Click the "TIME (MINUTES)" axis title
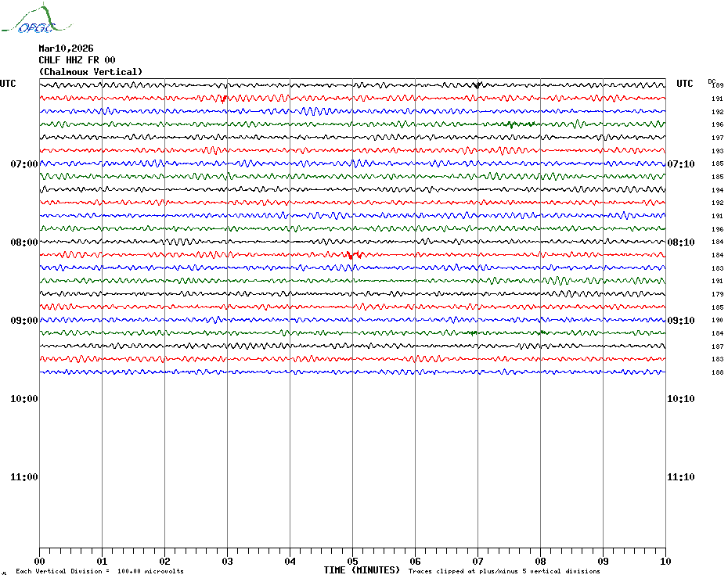The height and width of the screenshot is (582, 728). tap(362, 570)
